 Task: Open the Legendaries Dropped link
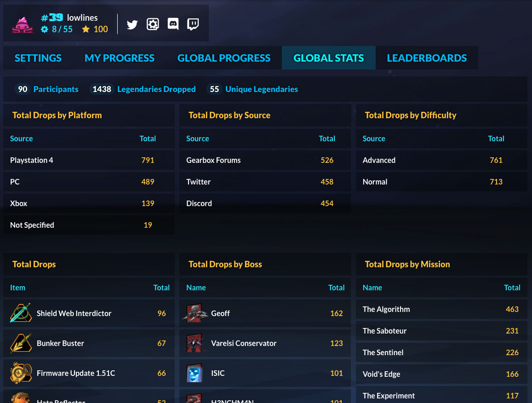coord(156,89)
